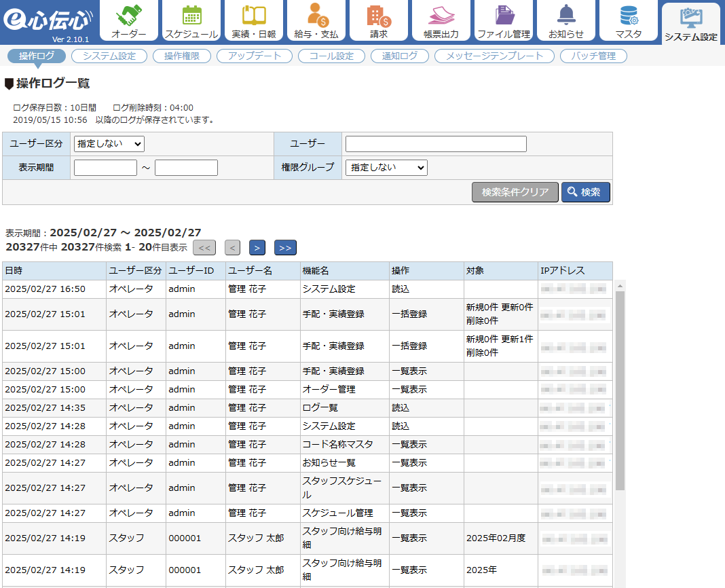The width and height of the screenshot is (725, 588).
Task: Open the 帳票出力 papers icon
Action: pyautogui.click(x=441, y=21)
